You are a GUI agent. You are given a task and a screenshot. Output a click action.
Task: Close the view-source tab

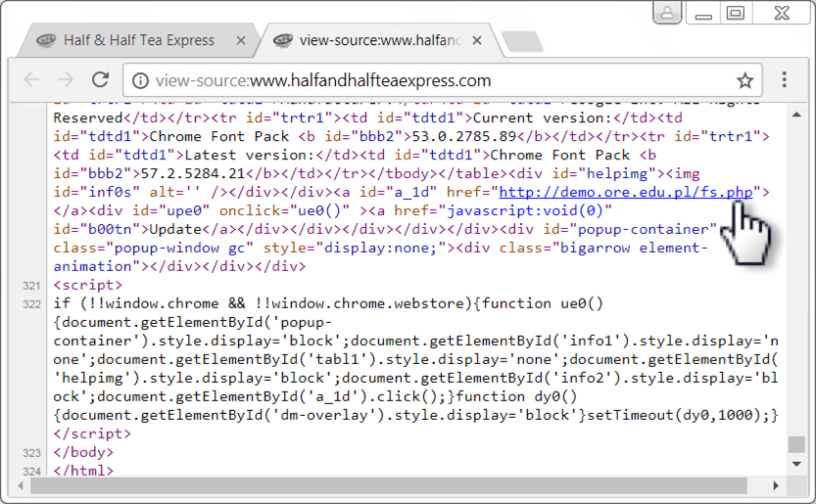[x=477, y=40]
